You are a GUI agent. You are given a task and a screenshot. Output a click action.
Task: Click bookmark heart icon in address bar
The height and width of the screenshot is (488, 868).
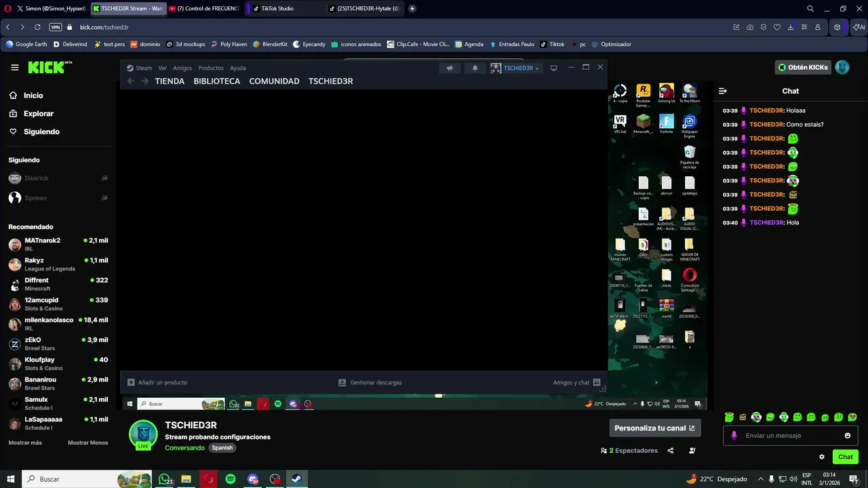click(x=776, y=27)
